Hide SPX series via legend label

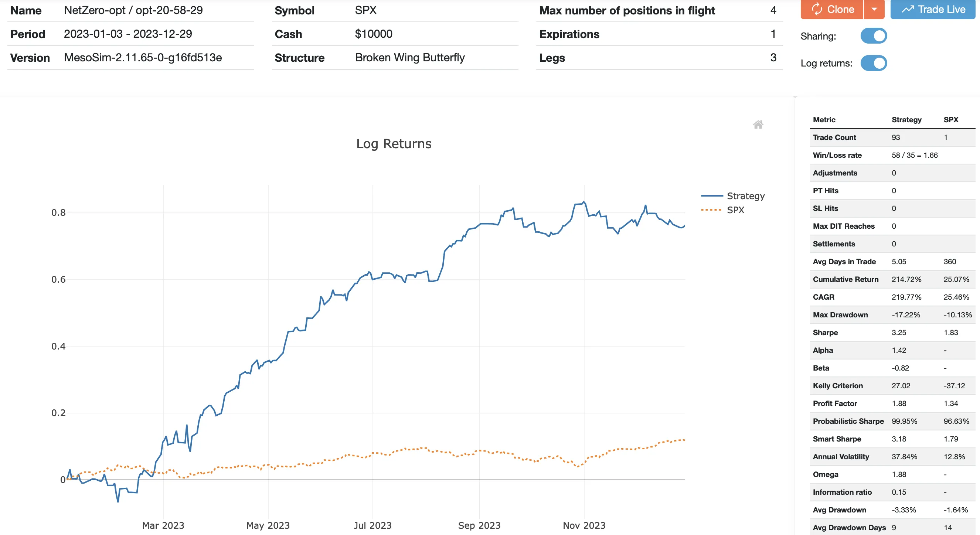click(735, 210)
